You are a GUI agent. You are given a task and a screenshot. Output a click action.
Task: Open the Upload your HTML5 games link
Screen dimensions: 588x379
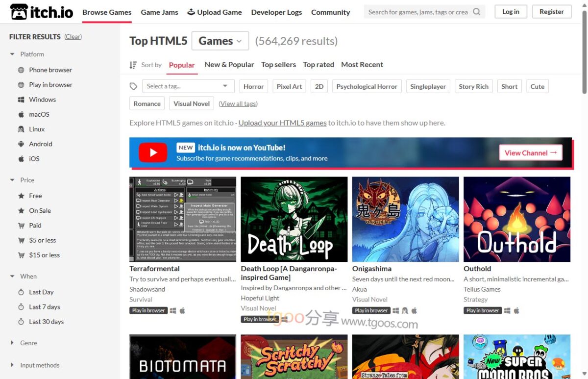pyautogui.click(x=282, y=123)
